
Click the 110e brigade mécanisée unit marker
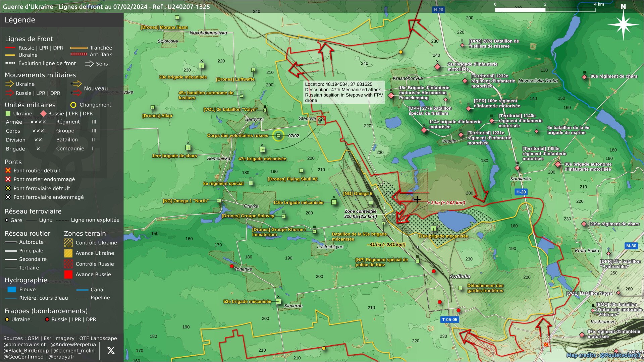pyautogui.click(x=433, y=228)
